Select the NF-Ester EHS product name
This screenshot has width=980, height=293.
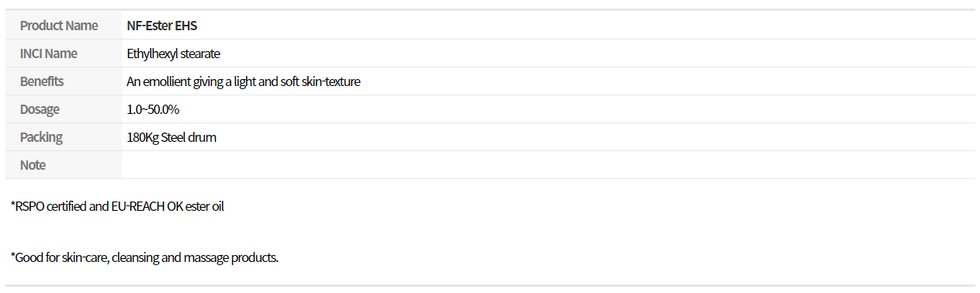pyautogui.click(x=162, y=26)
